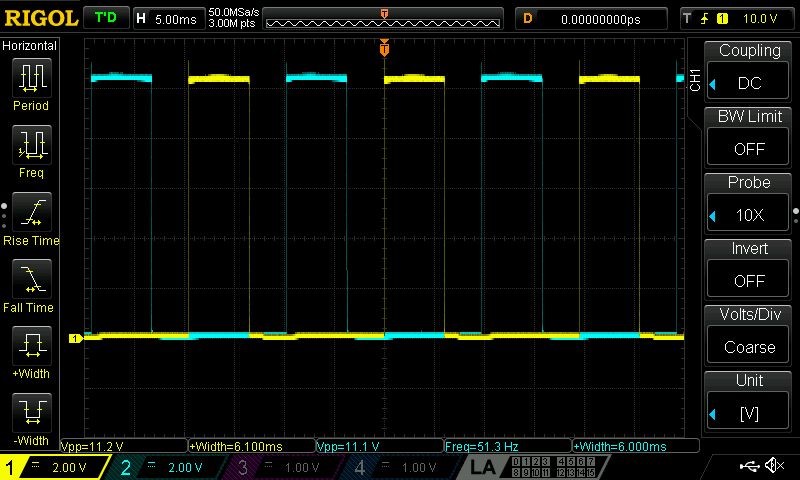Click the waveform memory overview bar
Screen dimensions: 800x480
tap(383, 19)
